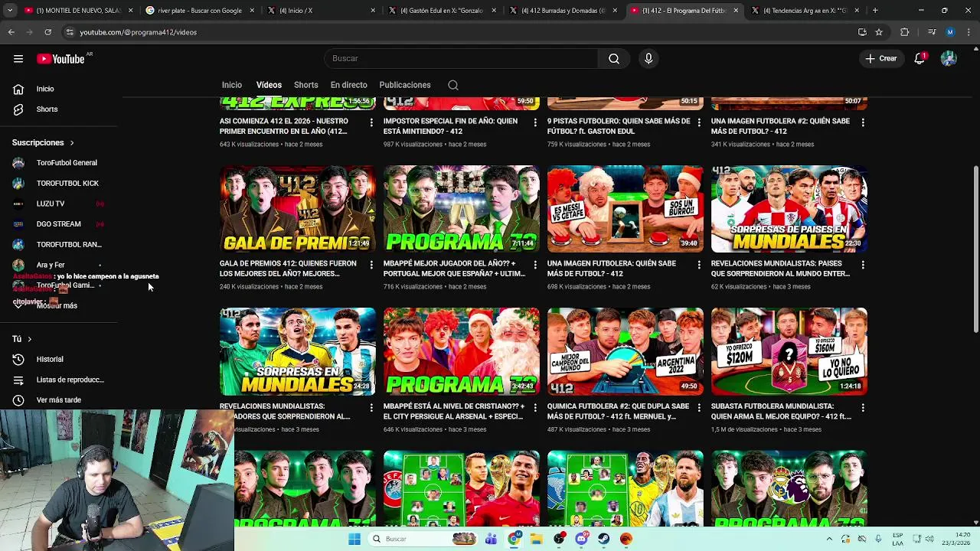Open the En directo channel tab
The image size is (980, 551).
click(348, 85)
